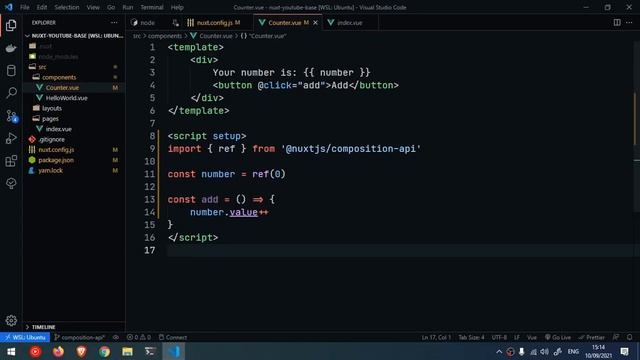Open the Explorer view in activity bar

tap(11, 25)
